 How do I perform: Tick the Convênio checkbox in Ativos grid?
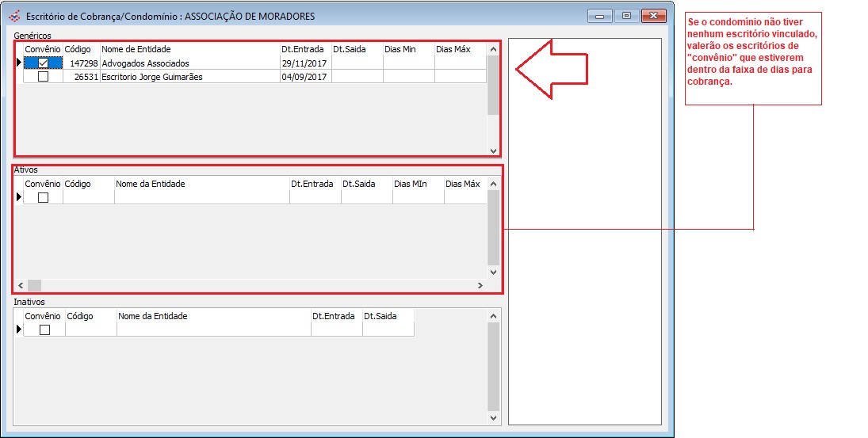click(x=43, y=198)
